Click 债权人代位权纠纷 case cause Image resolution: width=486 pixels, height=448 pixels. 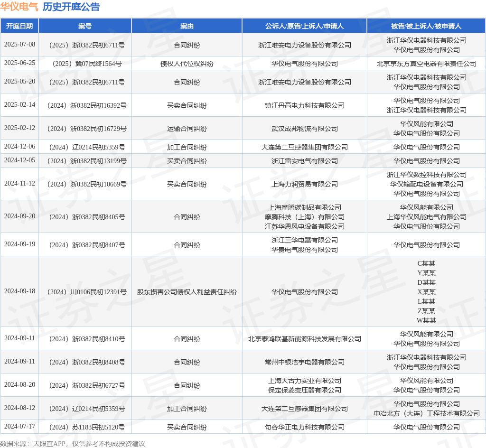point(187,64)
